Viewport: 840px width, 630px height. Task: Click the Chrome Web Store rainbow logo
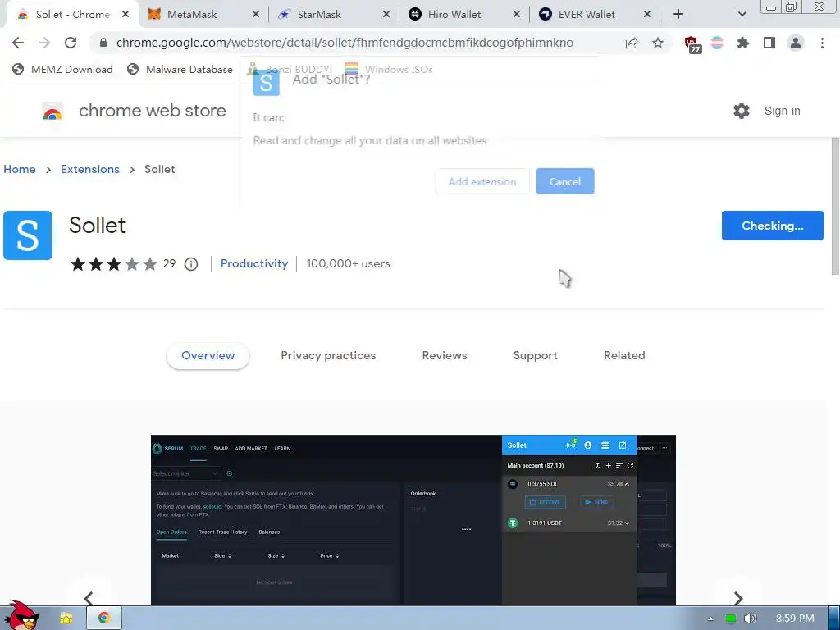(x=52, y=111)
